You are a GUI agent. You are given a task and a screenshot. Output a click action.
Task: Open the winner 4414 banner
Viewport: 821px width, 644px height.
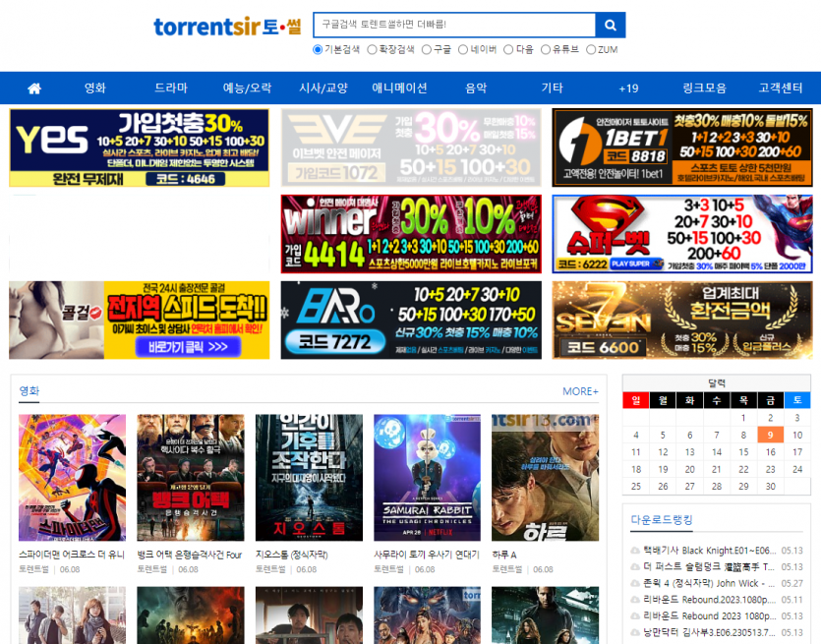pyautogui.click(x=411, y=234)
